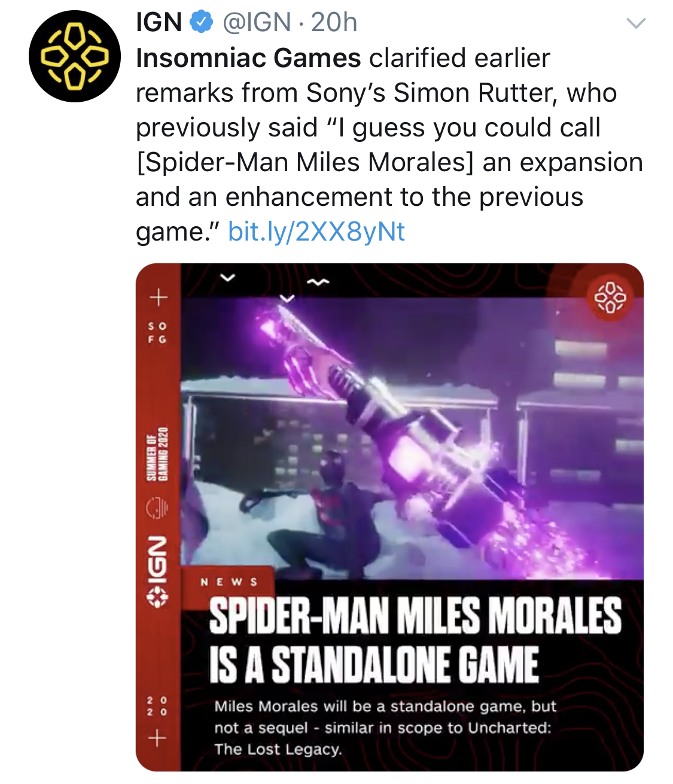Screen dimensions: 673x784
Task: Open the IGN profile avatar
Action: click(x=74, y=56)
